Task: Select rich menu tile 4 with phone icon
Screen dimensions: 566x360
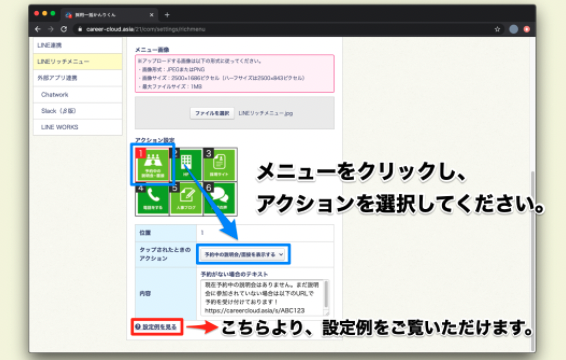Action: (x=152, y=199)
